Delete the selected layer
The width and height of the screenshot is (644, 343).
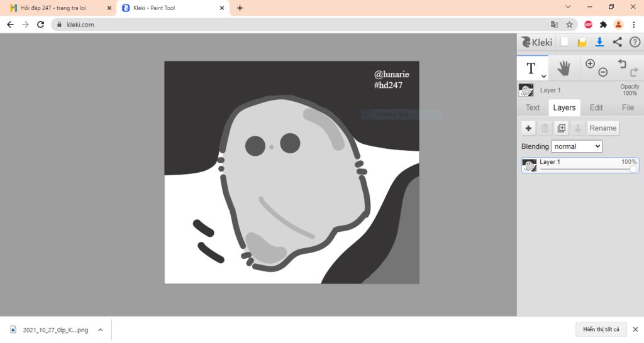(545, 128)
